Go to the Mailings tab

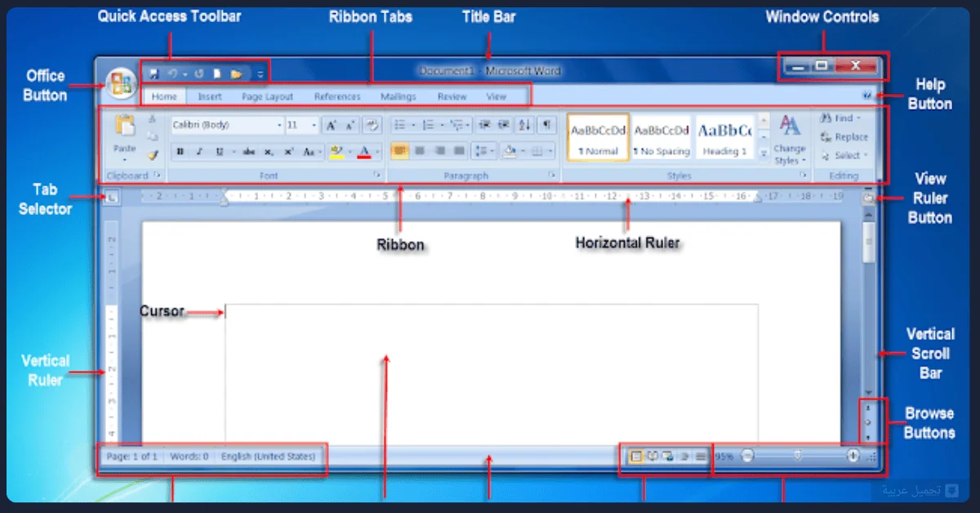point(399,96)
